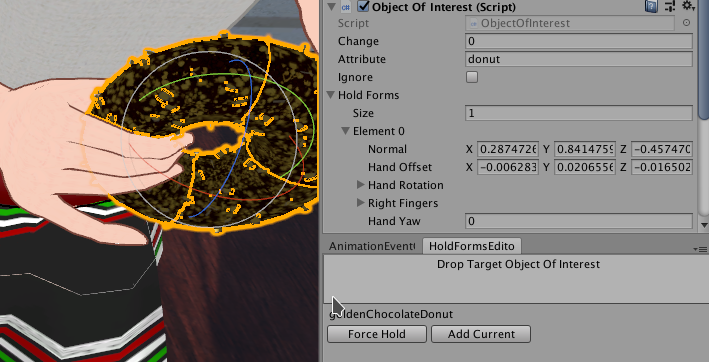Switch to the AnimationEvent tab
The width and height of the screenshot is (709, 362).
pos(372,246)
